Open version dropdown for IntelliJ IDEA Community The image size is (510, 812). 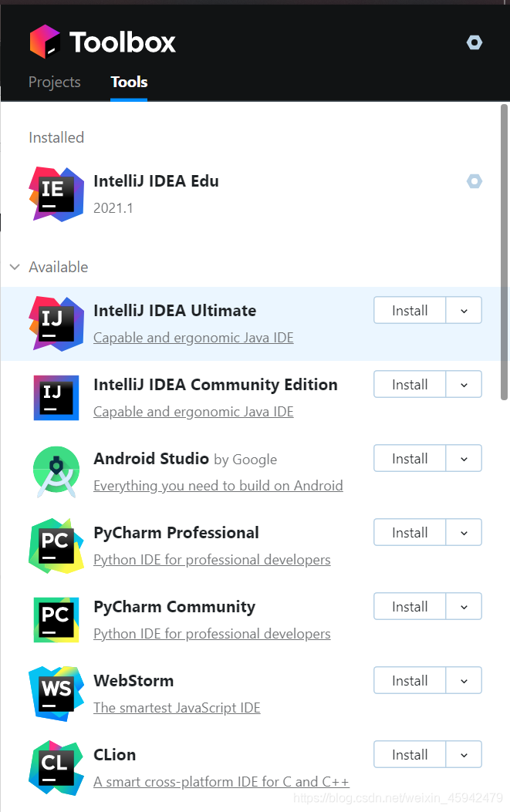[464, 385]
